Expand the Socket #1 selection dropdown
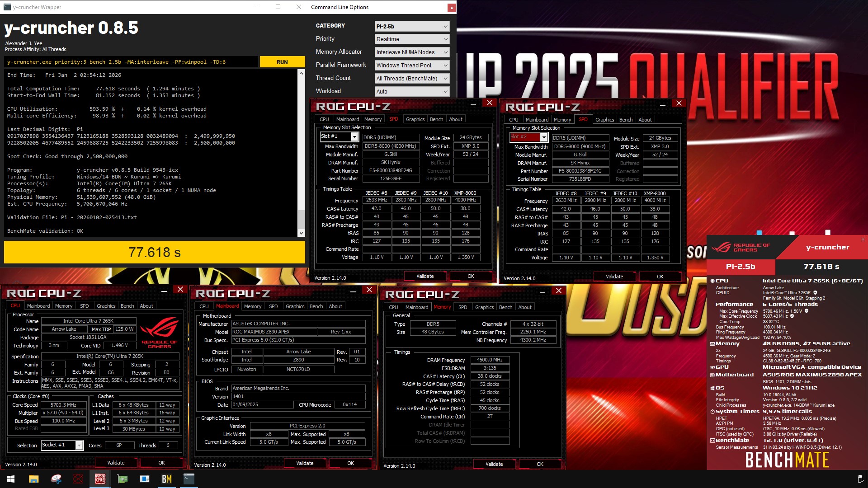This screenshot has width=868, height=488. (x=62, y=446)
